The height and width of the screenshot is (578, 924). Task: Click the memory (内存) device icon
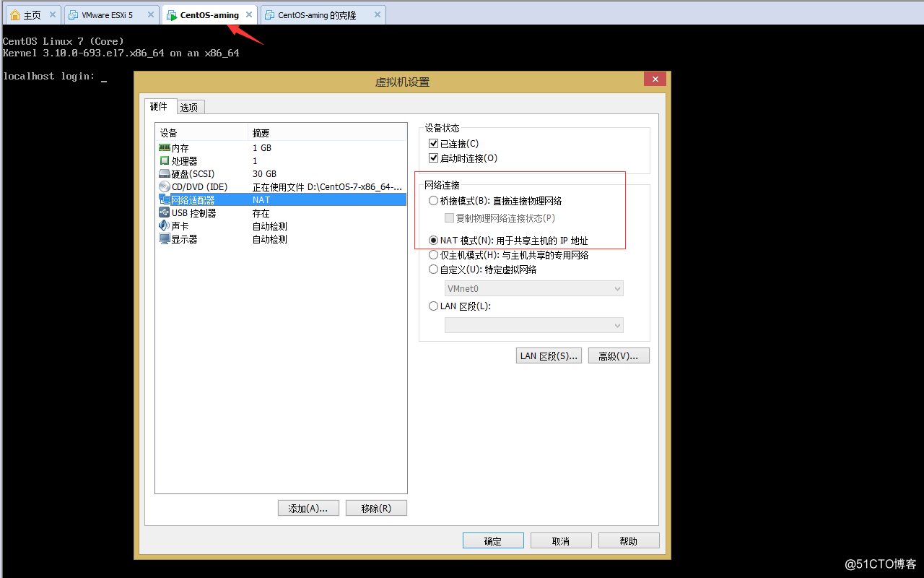coord(165,147)
